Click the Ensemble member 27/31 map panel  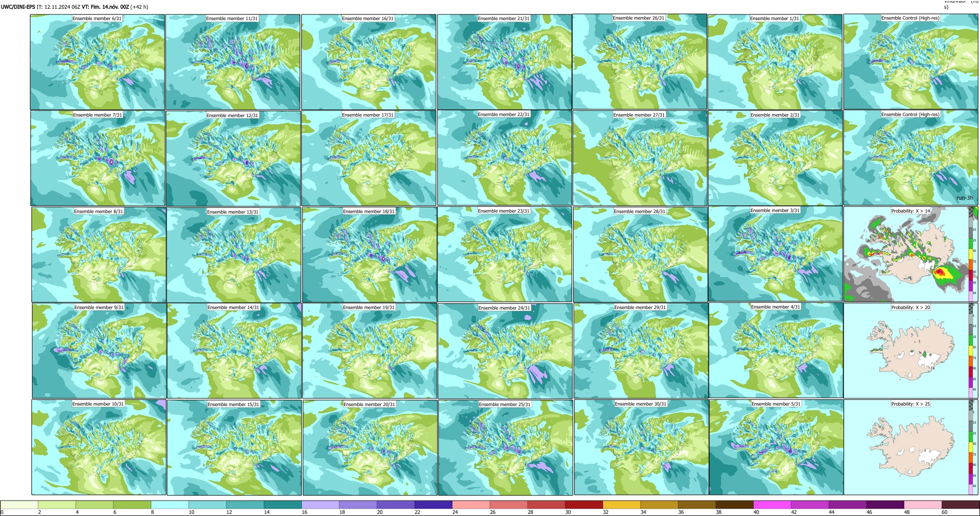[x=640, y=158]
